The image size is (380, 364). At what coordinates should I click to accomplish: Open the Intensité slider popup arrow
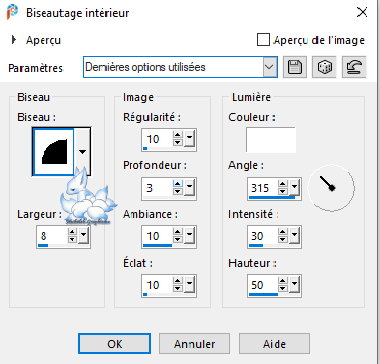pyautogui.click(x=294, y=236)
